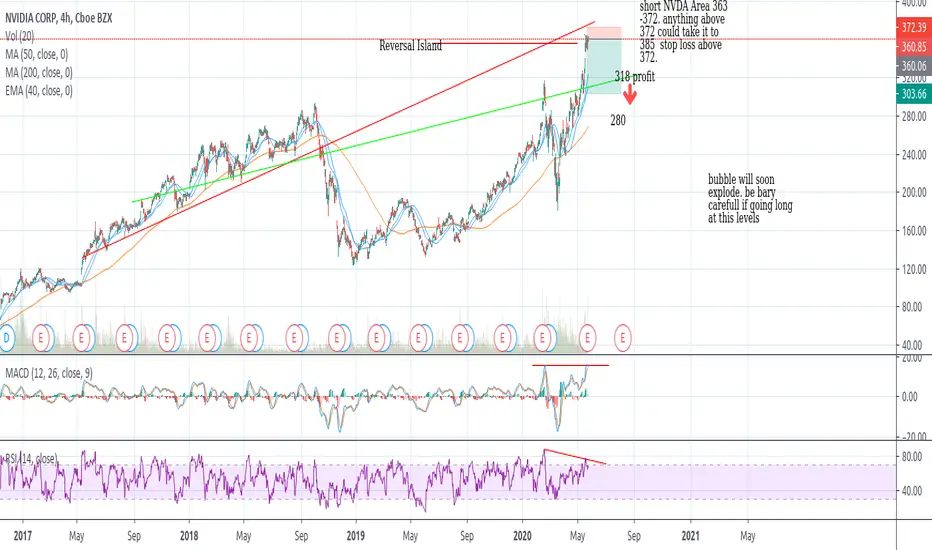Click the 240.00 price axis label
This screenshot has width=932, height=550.
click(914, 155)
